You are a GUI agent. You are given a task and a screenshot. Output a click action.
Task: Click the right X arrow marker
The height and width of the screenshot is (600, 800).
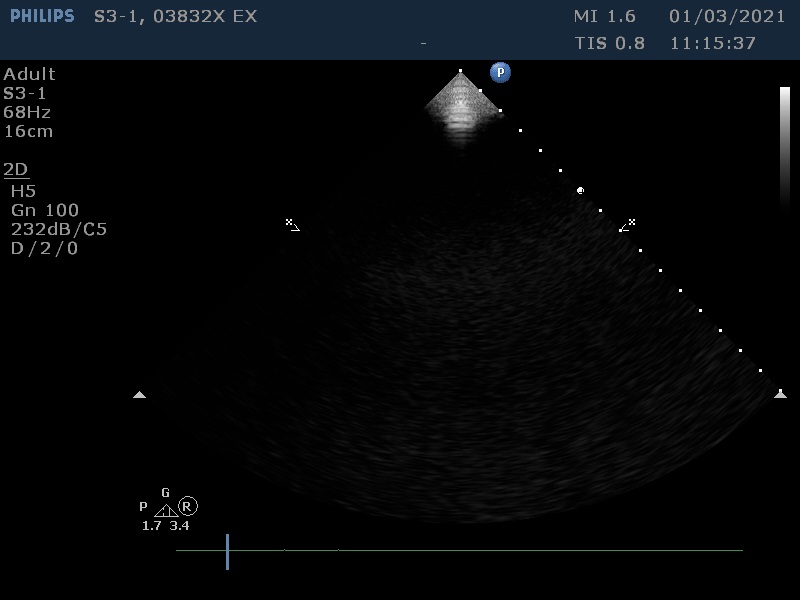coord(627,225)
